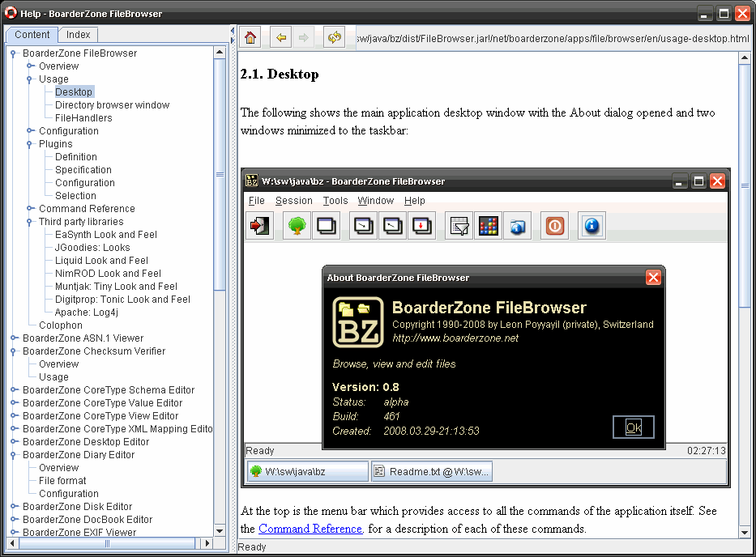The height and width of the screenshot is (557, 756).
Task: Open the Desktop topic in tree
Action: (74, 92)
